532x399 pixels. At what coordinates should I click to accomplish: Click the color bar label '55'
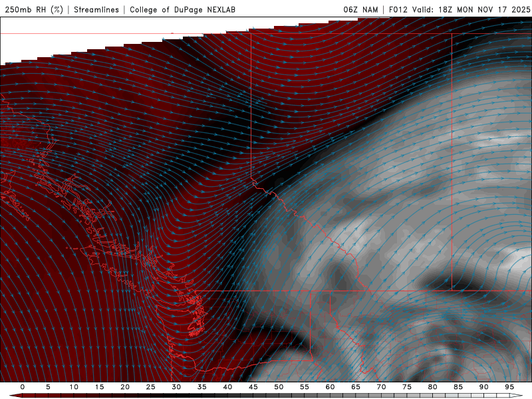[305, 387]
